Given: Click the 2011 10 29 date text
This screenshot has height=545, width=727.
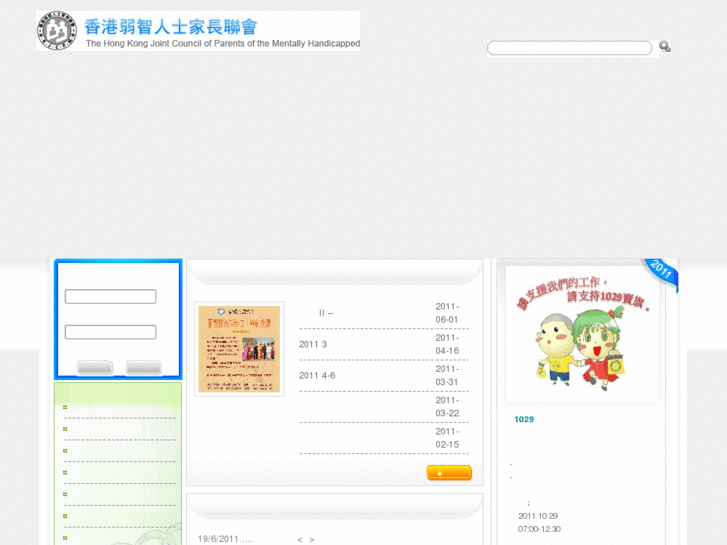Looking at the screenshot, I should click(x=538, y=516).
